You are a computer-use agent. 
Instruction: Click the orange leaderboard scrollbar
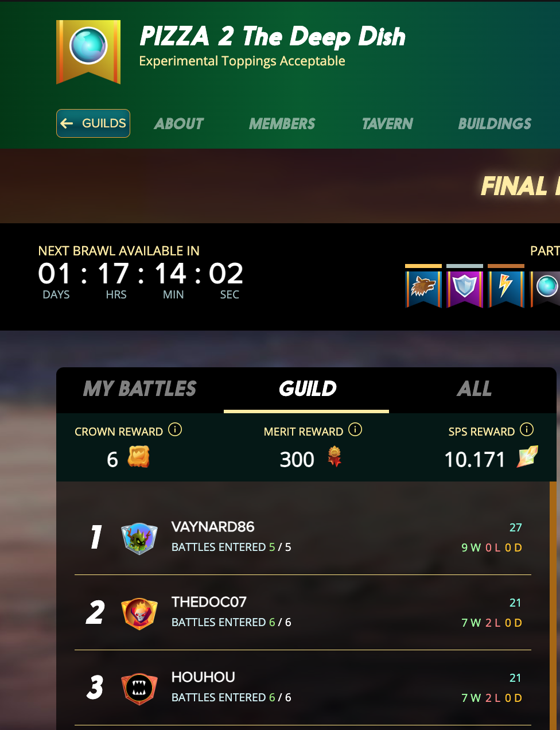tap(553, 605)
